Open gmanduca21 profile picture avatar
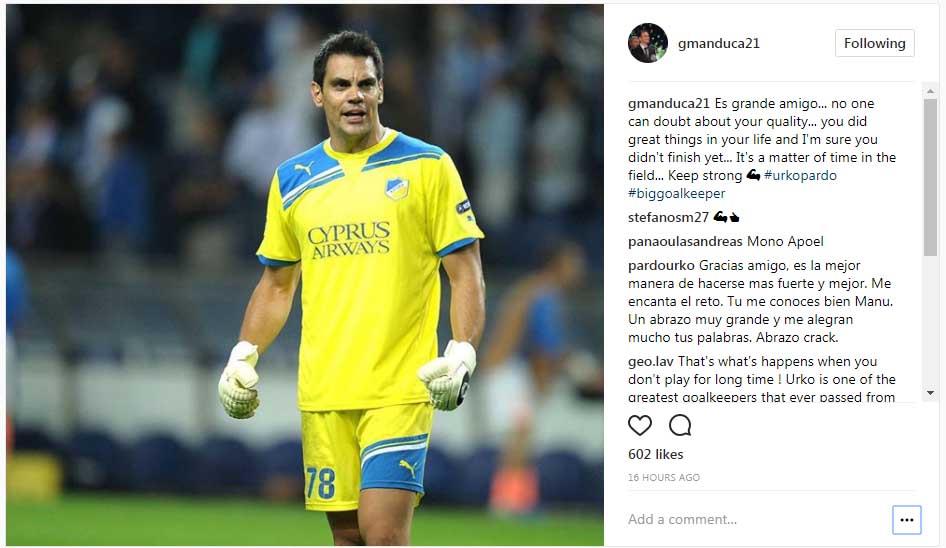Image resolution: width=946 pixels, height=548 pixels. pos(647,43)
